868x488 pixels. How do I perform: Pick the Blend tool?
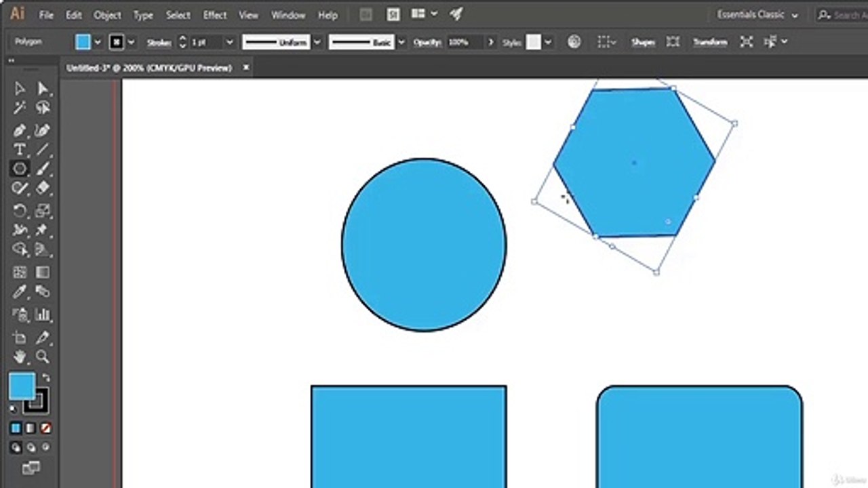tap(43, 292)
